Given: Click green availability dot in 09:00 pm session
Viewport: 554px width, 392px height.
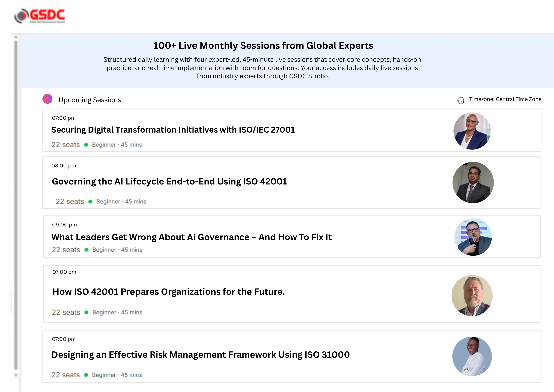Looking at the screenshot, I should [x=86, y=250].
